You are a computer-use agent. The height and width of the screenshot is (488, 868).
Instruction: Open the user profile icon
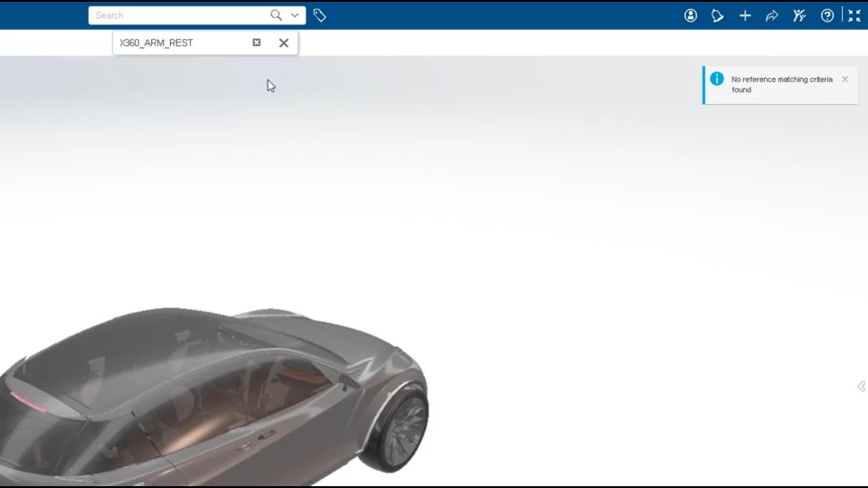[x=690, y=15]
